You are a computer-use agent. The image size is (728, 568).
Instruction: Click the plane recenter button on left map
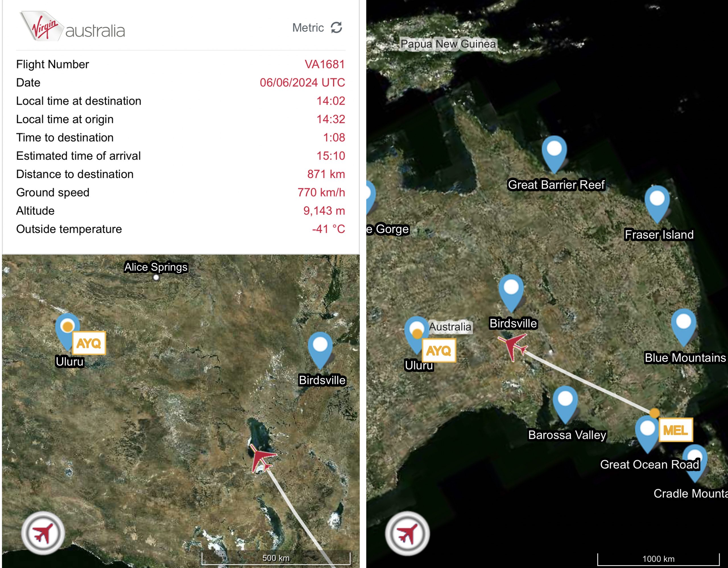click(x=43, y=533)
